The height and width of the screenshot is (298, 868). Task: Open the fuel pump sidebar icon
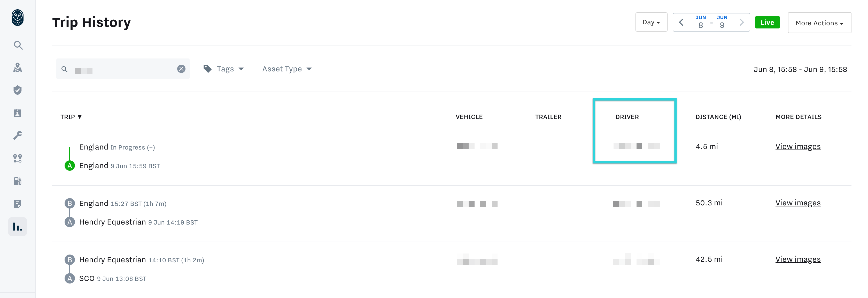tap(18, 181)
